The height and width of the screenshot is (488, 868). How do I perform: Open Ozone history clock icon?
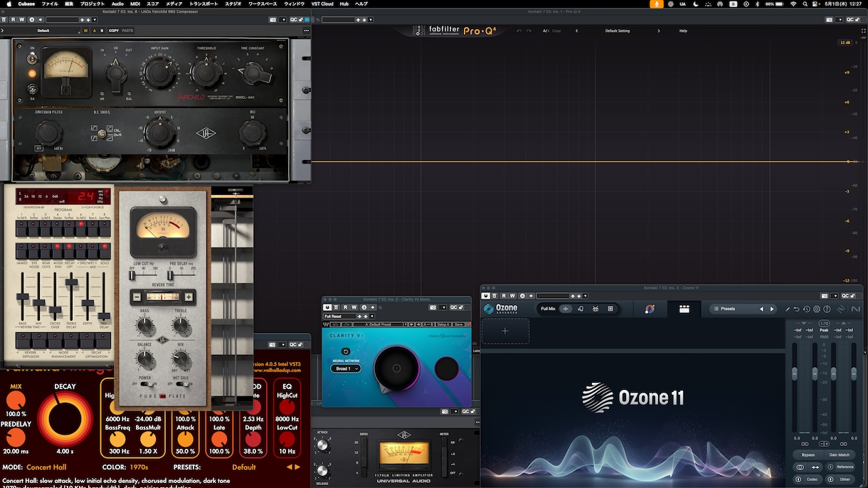pyautogui.click(x=807, y=309)
